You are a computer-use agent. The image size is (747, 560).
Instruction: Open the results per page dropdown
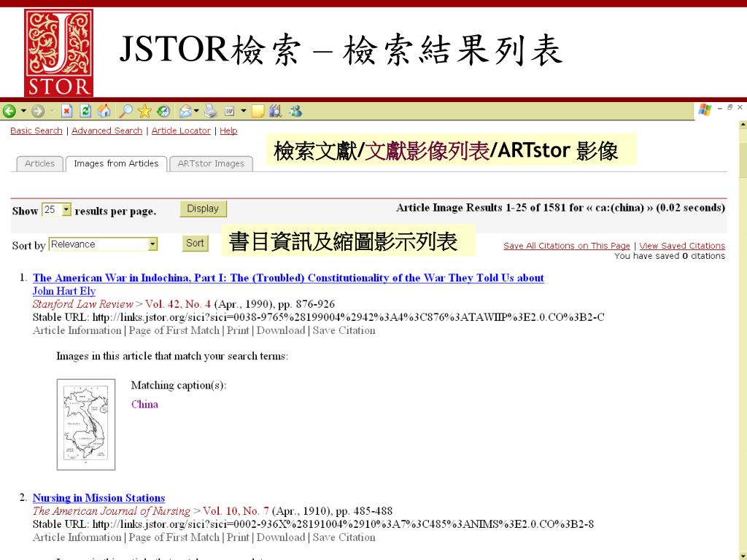point(57,209)
